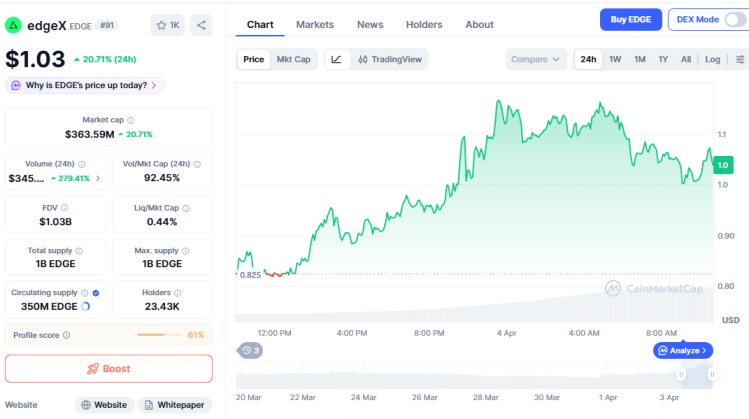Select the 1W time range
The height and width of the screenshot is (419, 749).
click(615, 59)
